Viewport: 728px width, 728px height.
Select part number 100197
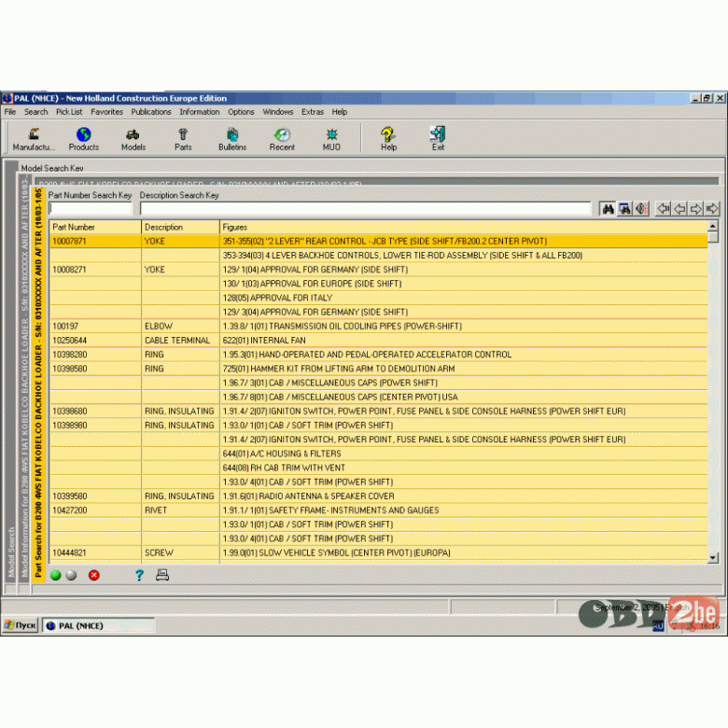tap(65, 326)
